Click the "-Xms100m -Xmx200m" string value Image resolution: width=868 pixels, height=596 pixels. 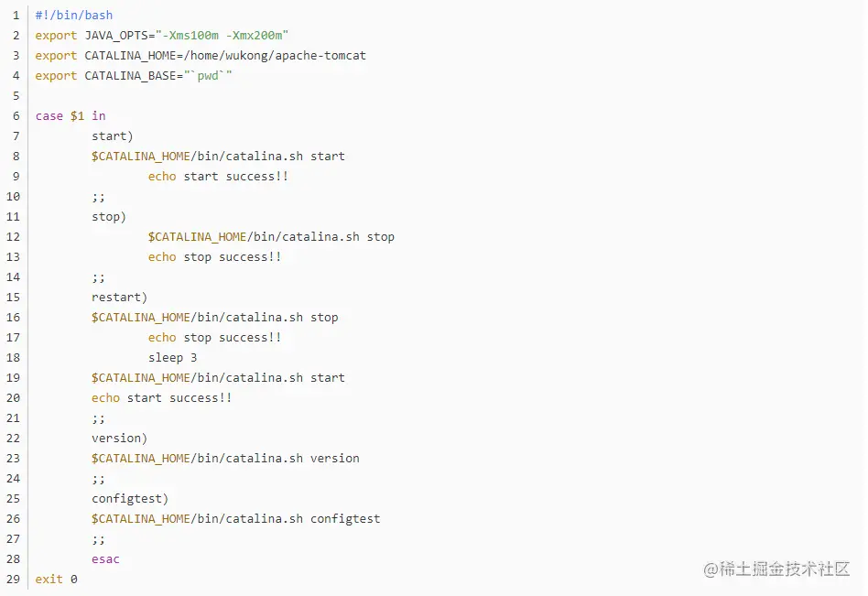pyautogui.click(x=224, y=36)
